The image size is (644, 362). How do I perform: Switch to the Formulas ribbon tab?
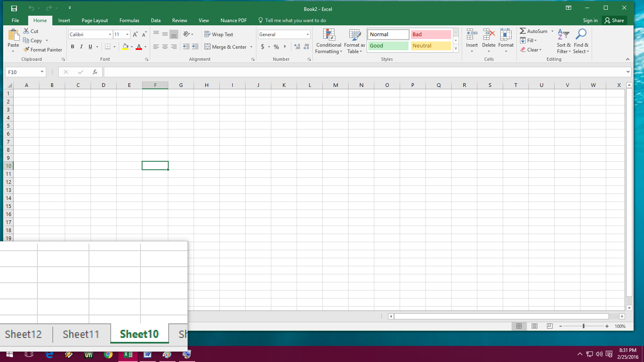point(129,20)
